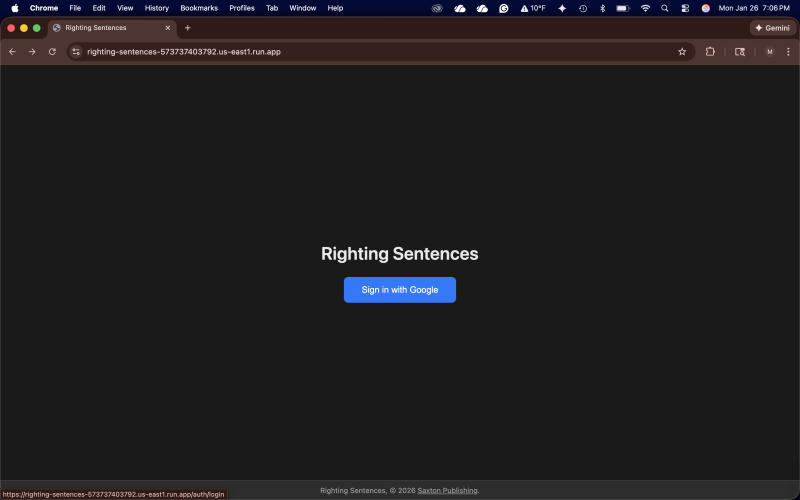Open a new tab with the plus icon
The height and width of the screenshot is (500, 800).
point(188,28)
